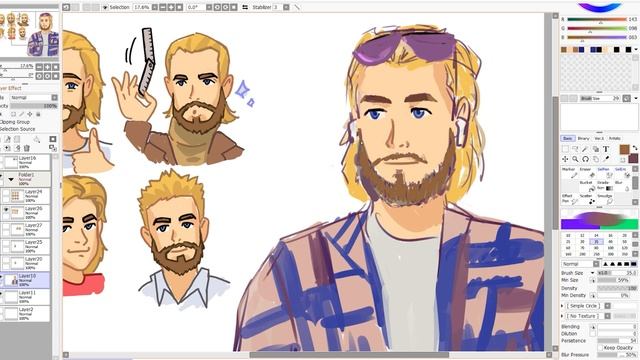Screen dimensions: 640x360
Task: Choose the Eraser brush
Action: [588, 173]
